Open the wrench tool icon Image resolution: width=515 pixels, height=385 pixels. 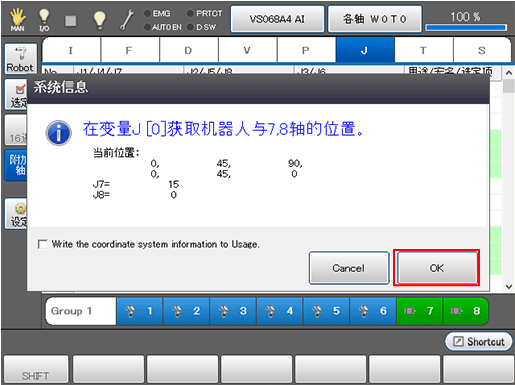[127, 20]
